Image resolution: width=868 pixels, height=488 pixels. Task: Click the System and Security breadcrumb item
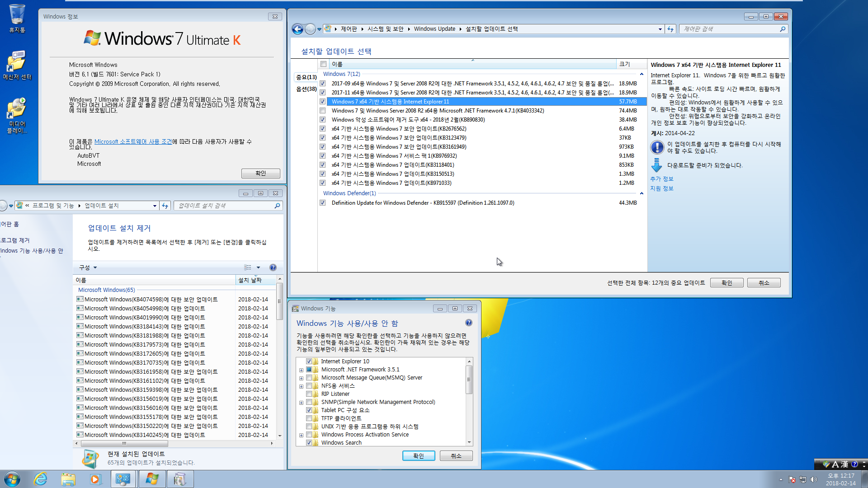click(385, 29)
